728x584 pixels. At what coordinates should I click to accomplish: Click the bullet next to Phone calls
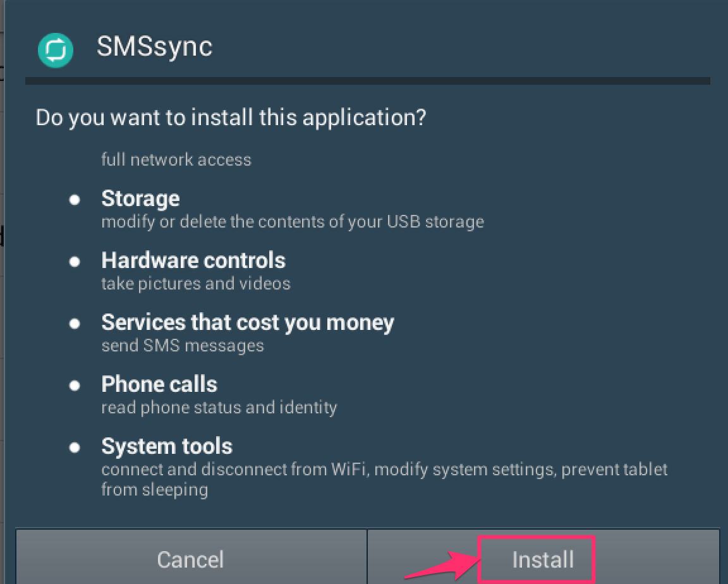click(x=75, y=386)
